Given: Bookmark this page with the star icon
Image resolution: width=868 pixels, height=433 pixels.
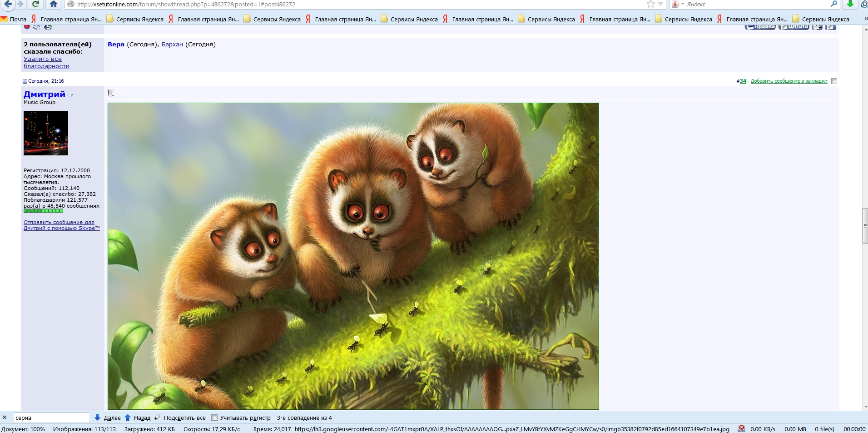Looking at the screenshot, I should pyautogui.click(x=651, y=4).
